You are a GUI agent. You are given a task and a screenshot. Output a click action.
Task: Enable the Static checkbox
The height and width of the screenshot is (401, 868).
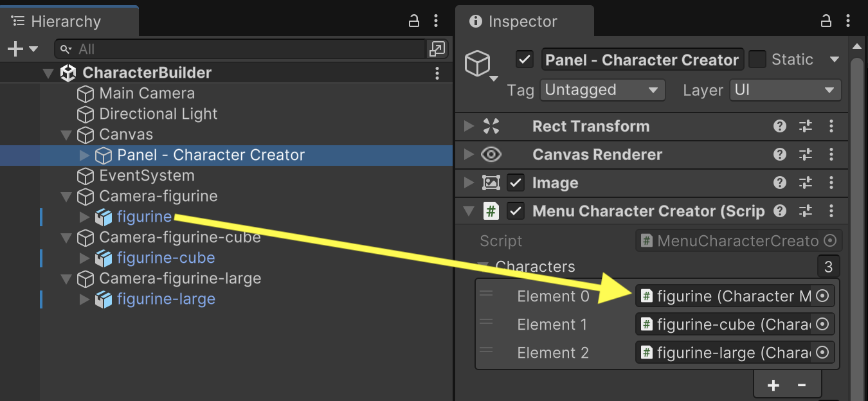tap(758, 60)
